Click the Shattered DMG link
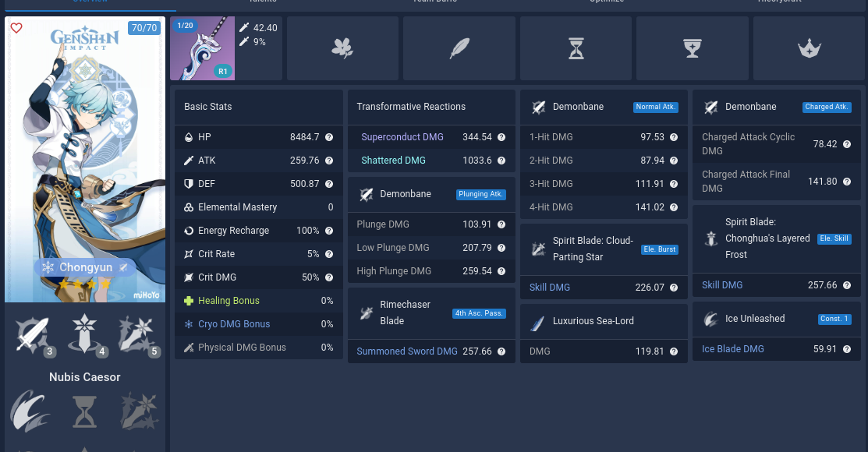Viewport: 868px width, 452px height. coord(393,161)
